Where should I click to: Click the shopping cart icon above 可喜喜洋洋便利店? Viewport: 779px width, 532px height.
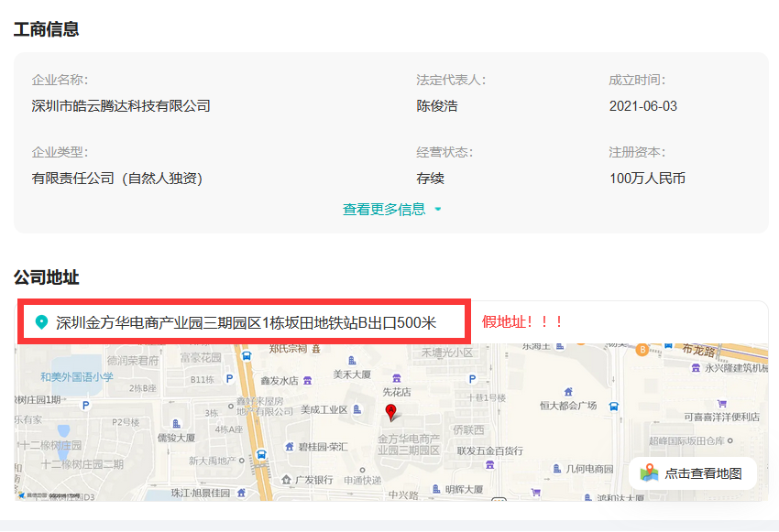[722, 403]
